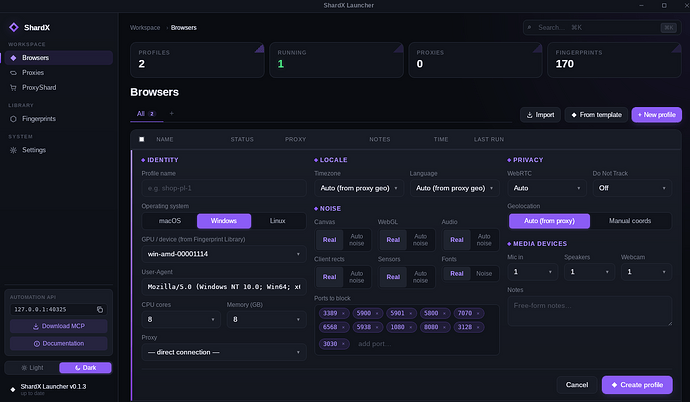Set Canvas noise to Auto noise
This screenshot has width=690, height=402.
pos(357,240)
